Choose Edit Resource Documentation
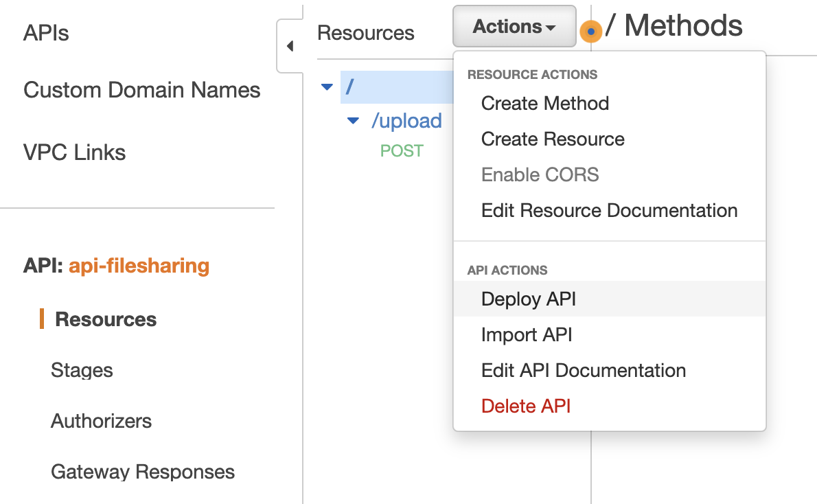 (609, 210)
